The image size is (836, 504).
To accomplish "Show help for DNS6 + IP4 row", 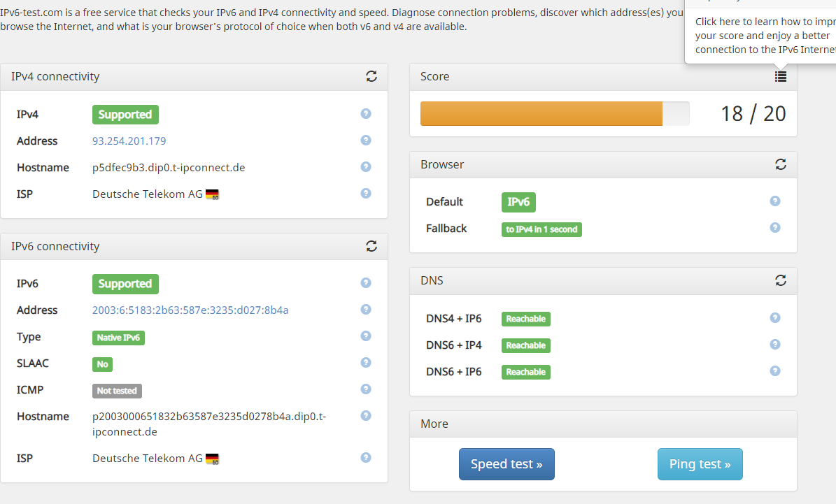I will point(775,345).
